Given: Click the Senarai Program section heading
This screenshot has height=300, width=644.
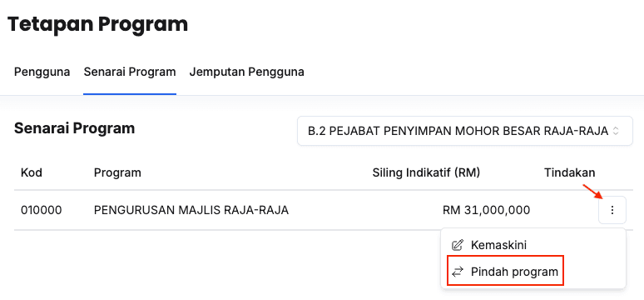Looking at the screenshot, I should pos(74,128).
